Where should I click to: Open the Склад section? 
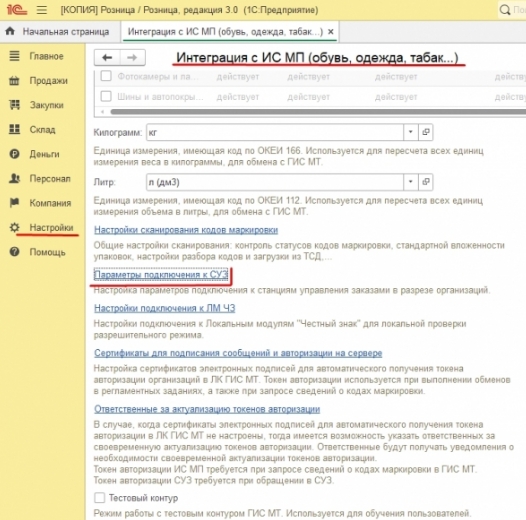(42, 129)
